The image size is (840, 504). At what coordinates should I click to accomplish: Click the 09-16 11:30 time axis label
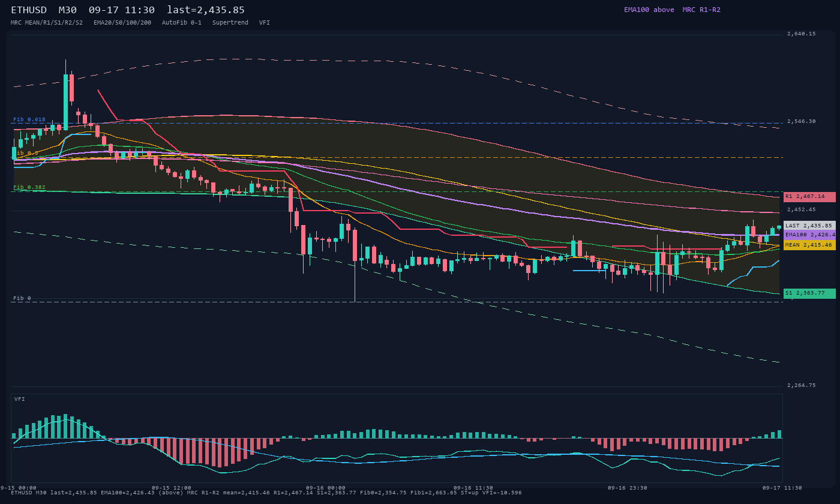pos(473,488)
